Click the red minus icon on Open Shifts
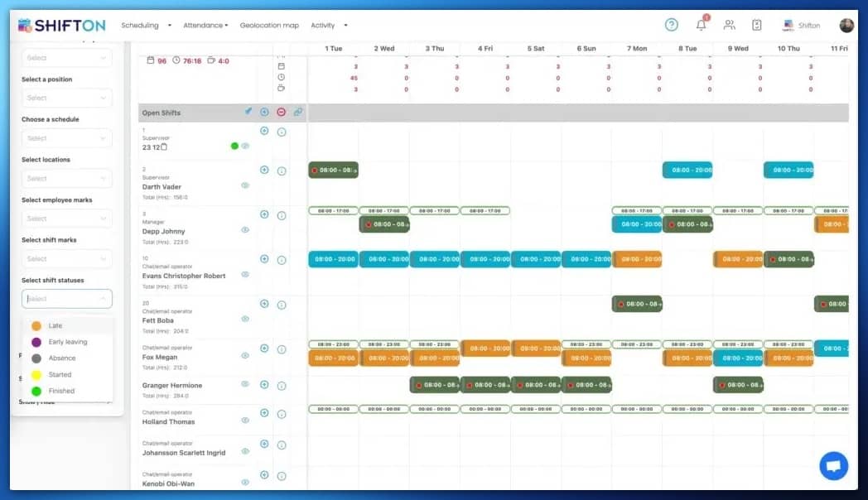This screenshot has height=500, width=868. click(282, 112)
